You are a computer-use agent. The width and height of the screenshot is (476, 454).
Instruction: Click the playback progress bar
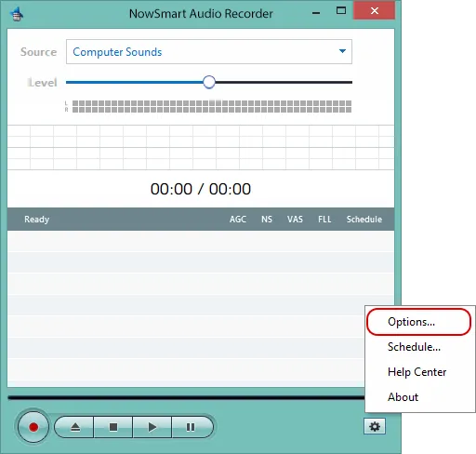click(x=186, y=397)
